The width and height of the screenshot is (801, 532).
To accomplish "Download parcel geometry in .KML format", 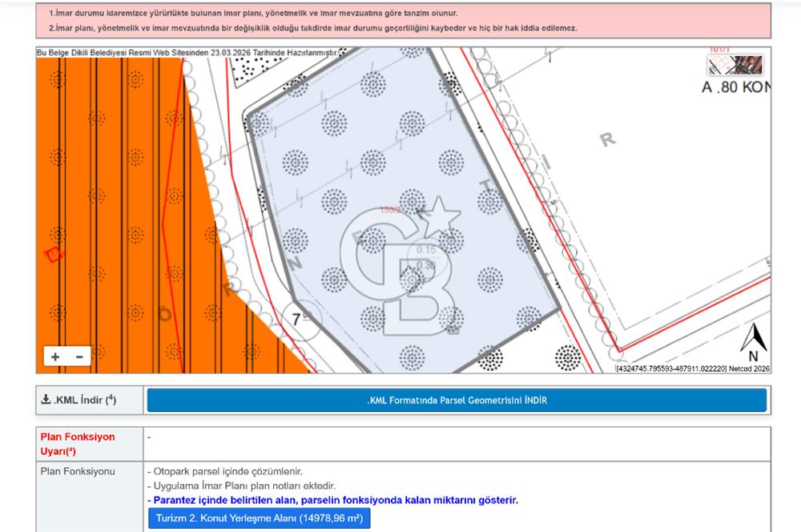I will [457, 400].
